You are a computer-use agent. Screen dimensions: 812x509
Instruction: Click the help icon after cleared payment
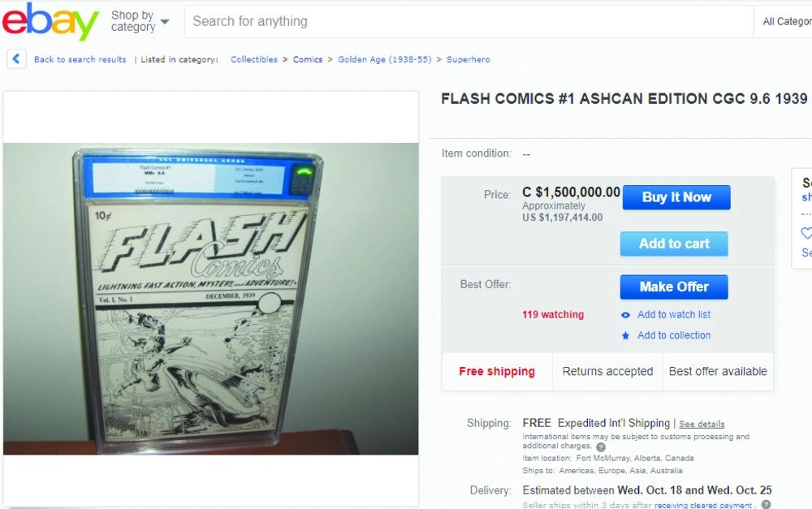(x=766, y=505)
